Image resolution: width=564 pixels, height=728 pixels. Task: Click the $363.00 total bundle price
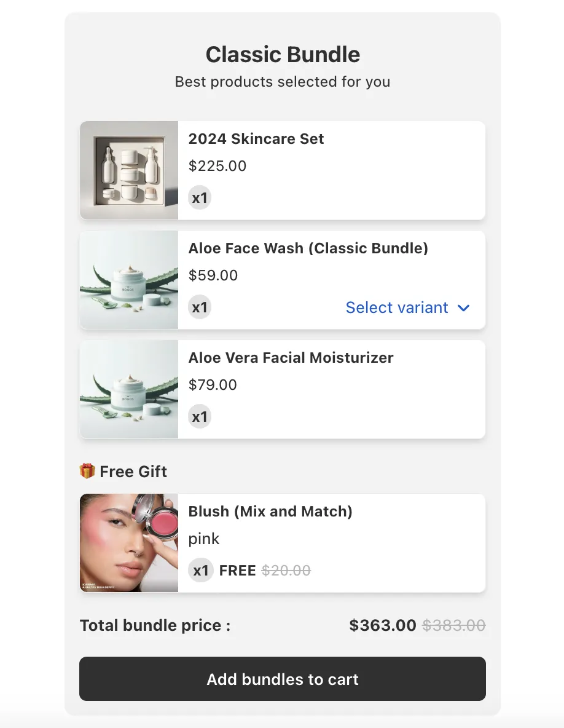[x=382, y=625]
